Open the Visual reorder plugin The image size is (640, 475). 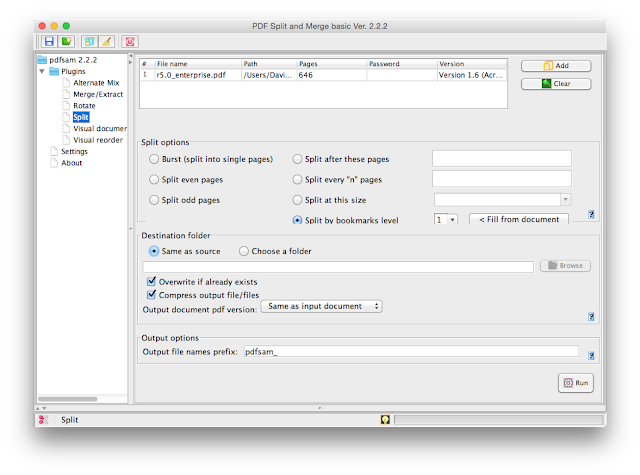(98, 140)
